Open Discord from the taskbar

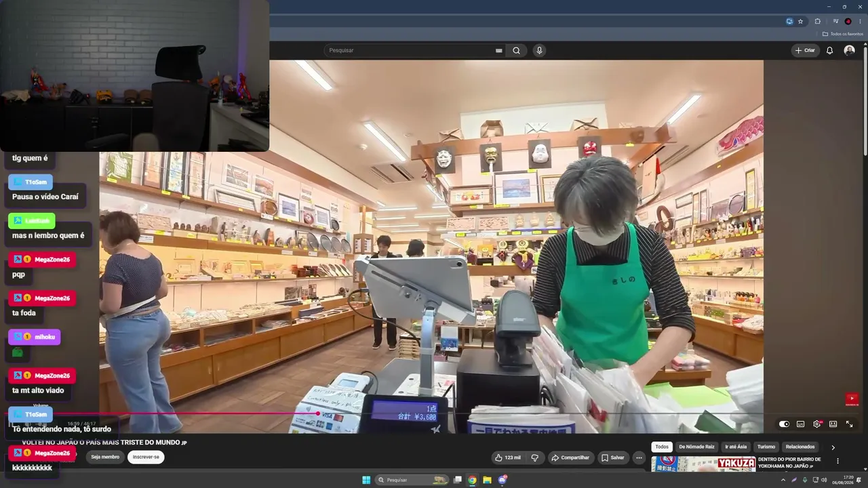point(502,480)
